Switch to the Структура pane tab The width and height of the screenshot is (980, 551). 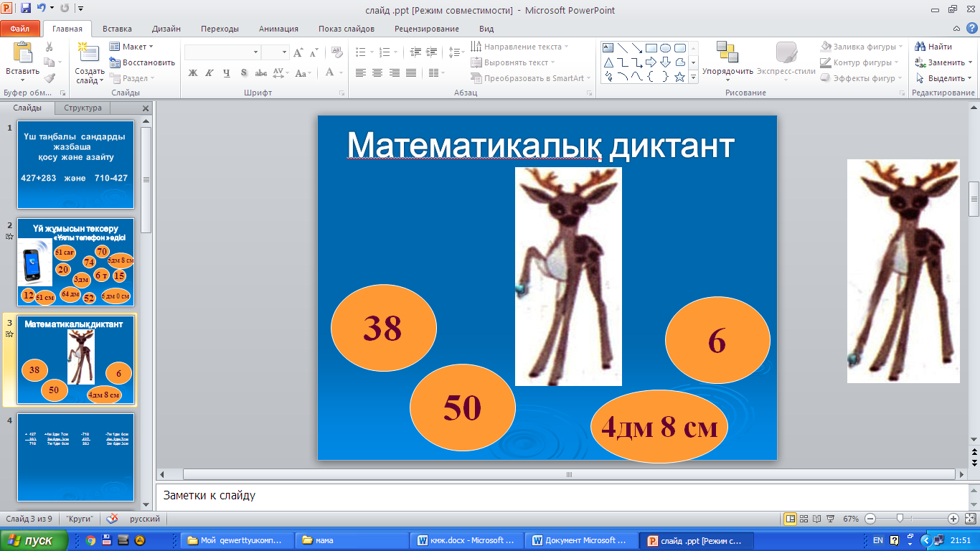pos(83,108)
